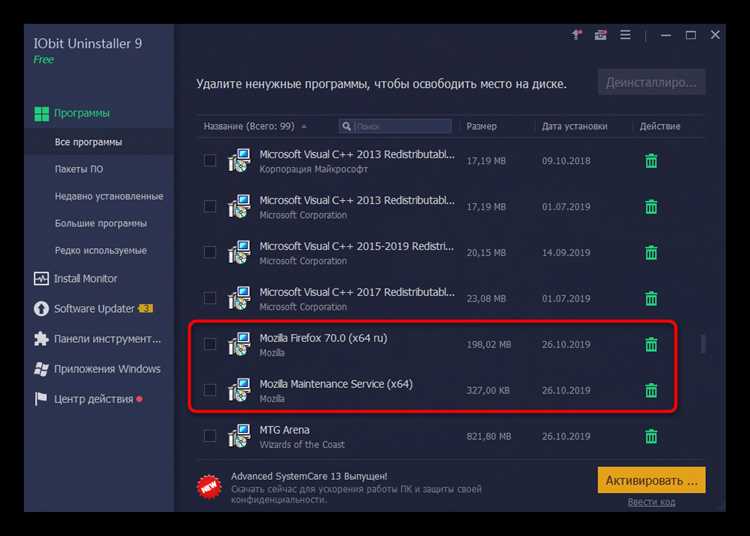Click the puzzle toolbar panels icon

coord(41,339)
